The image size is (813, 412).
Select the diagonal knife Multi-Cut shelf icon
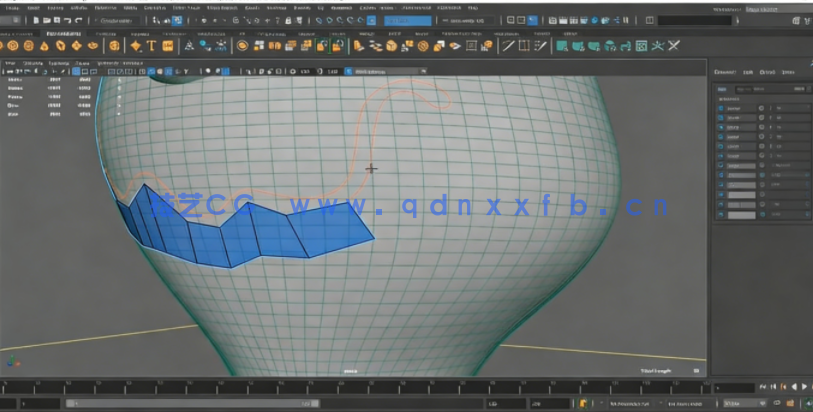click(508, 45)
